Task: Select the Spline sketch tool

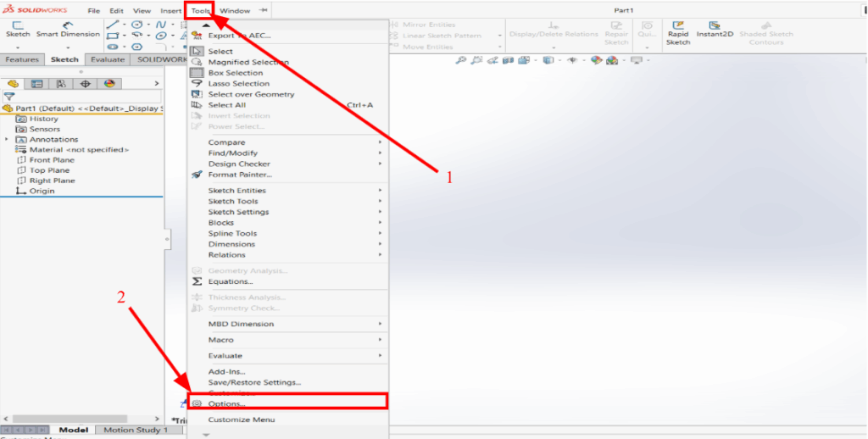Action: pos(160,25)
